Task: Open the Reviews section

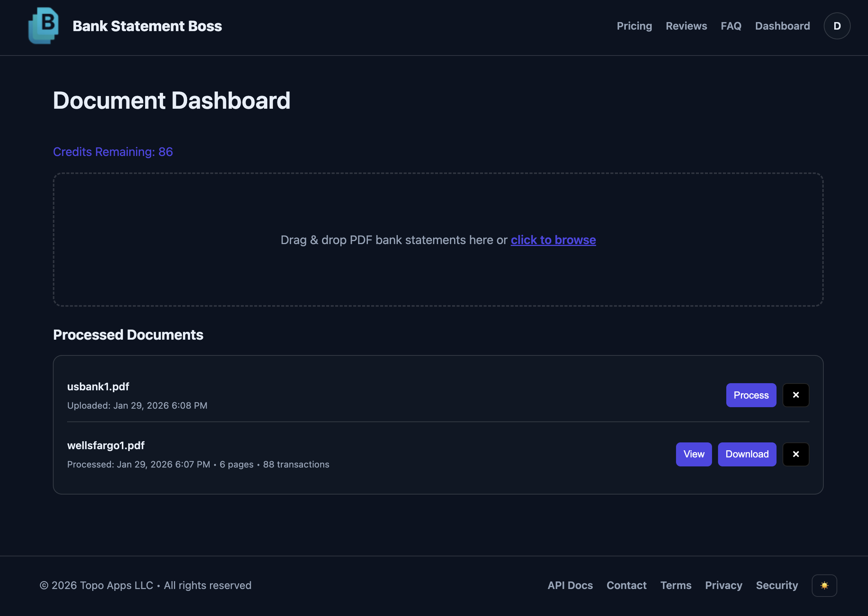Action: [686, 26]
